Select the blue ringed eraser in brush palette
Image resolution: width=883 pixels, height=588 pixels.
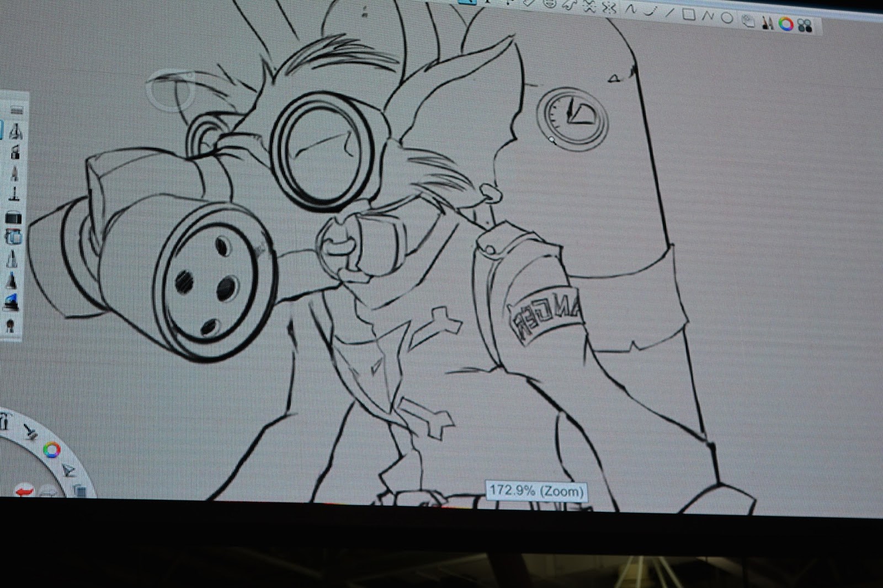[x=14, y=237]
